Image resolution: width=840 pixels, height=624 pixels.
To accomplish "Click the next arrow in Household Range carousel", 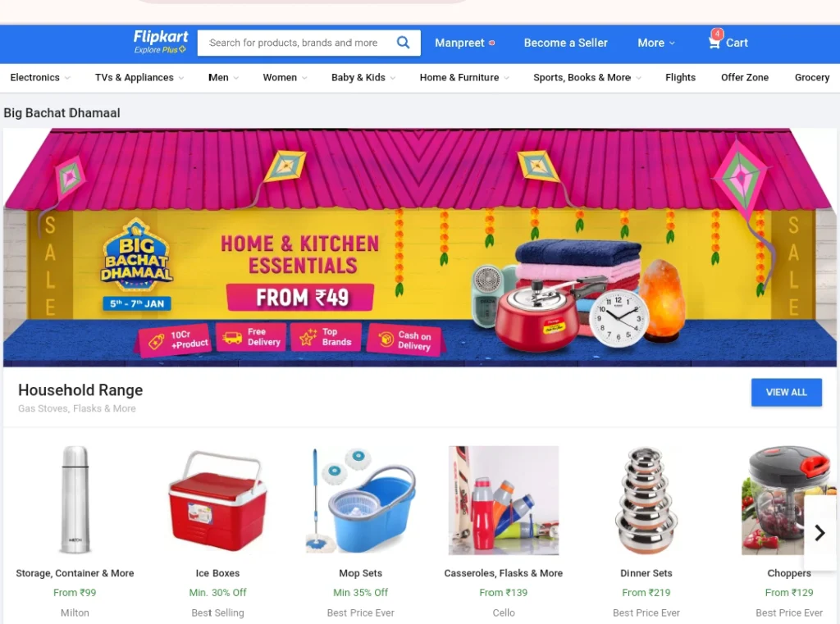I will coord(819,532).
